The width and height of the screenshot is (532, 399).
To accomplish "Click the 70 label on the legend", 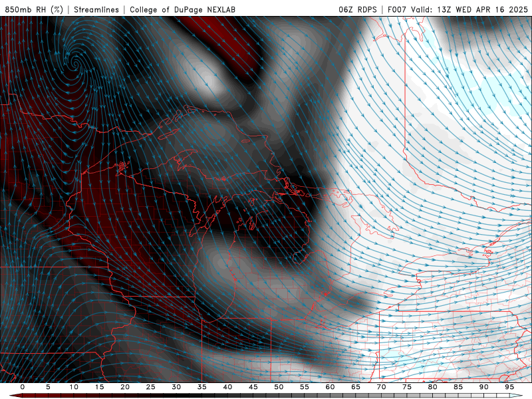I will pyautogui.click(x=381, y=387).
